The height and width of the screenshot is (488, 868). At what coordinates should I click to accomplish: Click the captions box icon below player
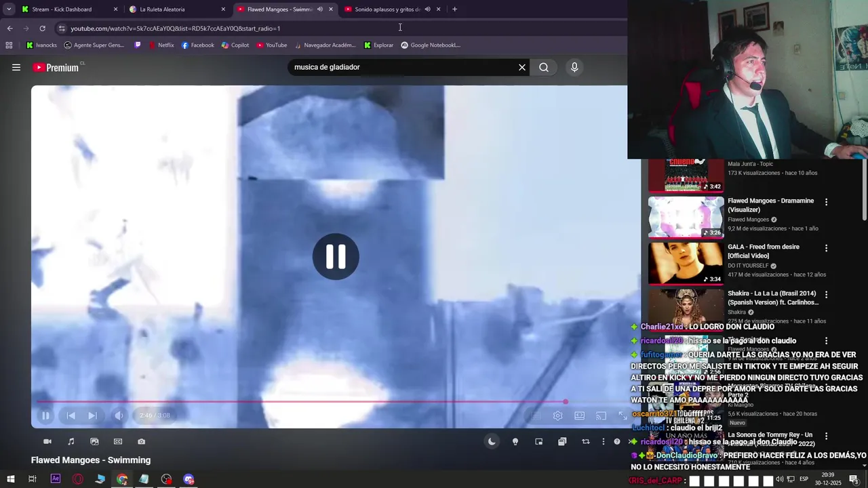tap(118, 441)
